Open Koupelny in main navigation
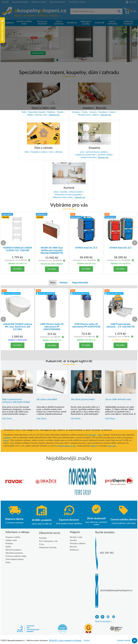138x644 pixels. 72,23
